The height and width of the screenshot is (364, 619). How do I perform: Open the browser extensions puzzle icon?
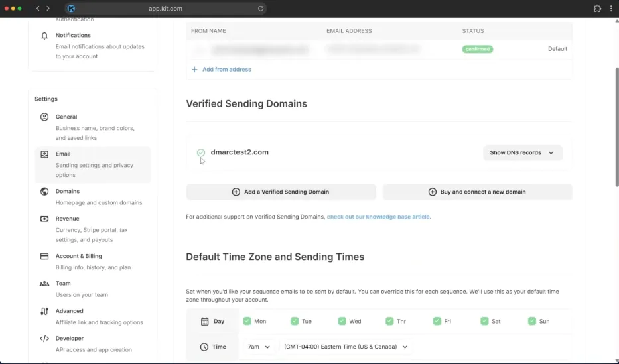[x=597, y=8]
